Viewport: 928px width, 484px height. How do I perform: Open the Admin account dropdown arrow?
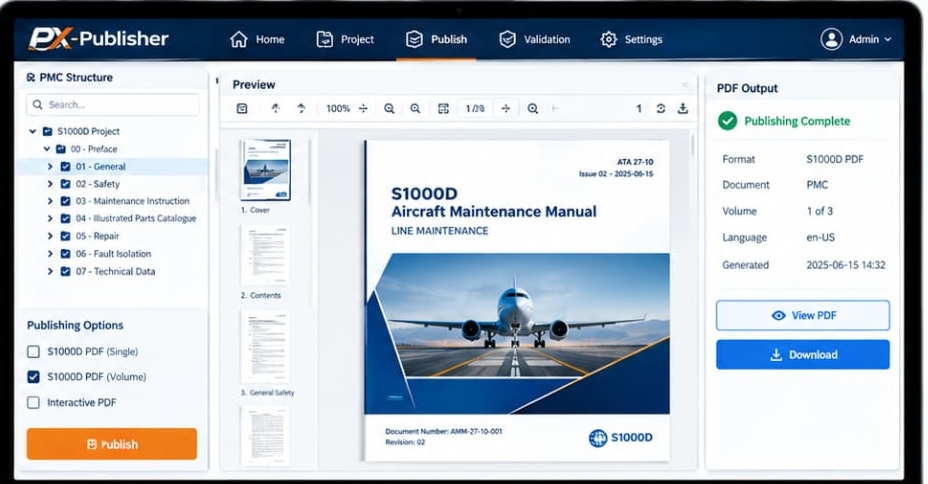(x=888, y=40)
